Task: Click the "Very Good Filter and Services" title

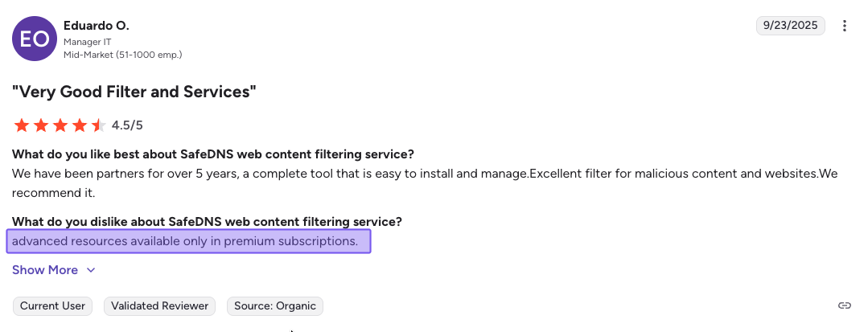Action: click(134, 92)
